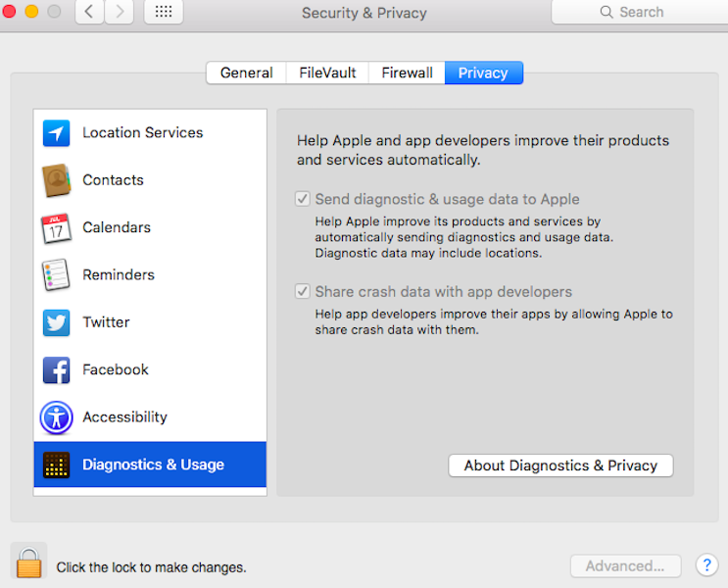728x588 pixels.
Task: Click the Advanced... button
Action: [x=625, y=566]
